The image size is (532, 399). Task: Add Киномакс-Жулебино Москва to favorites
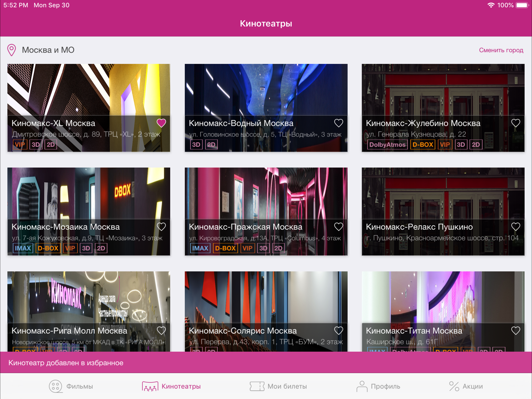(x=515, y=123)
